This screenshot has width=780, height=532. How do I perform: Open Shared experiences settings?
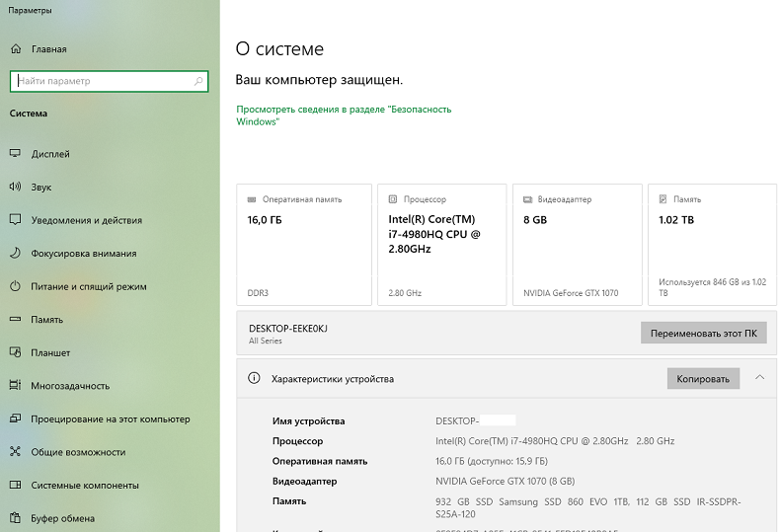coord(78,452)
